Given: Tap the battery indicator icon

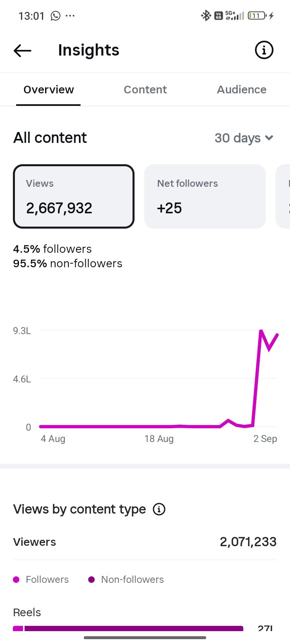Looking at the screenshot, I should 257,16.
